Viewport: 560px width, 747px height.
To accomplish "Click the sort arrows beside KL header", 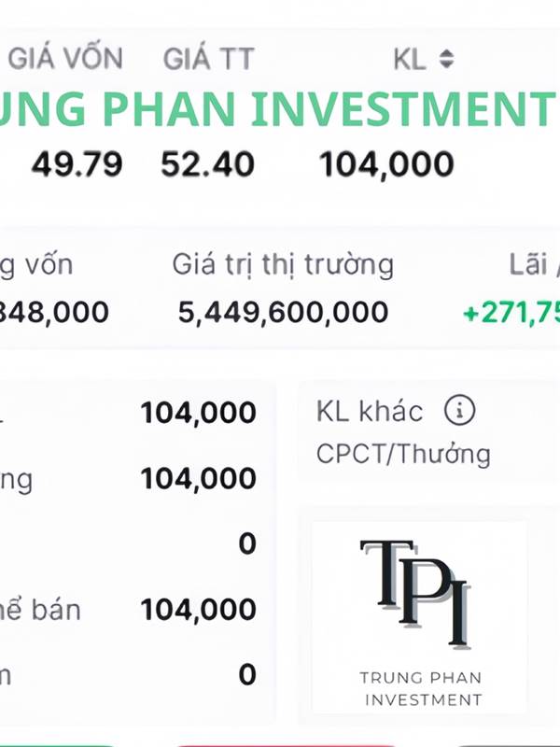I will tap(446, 60).
